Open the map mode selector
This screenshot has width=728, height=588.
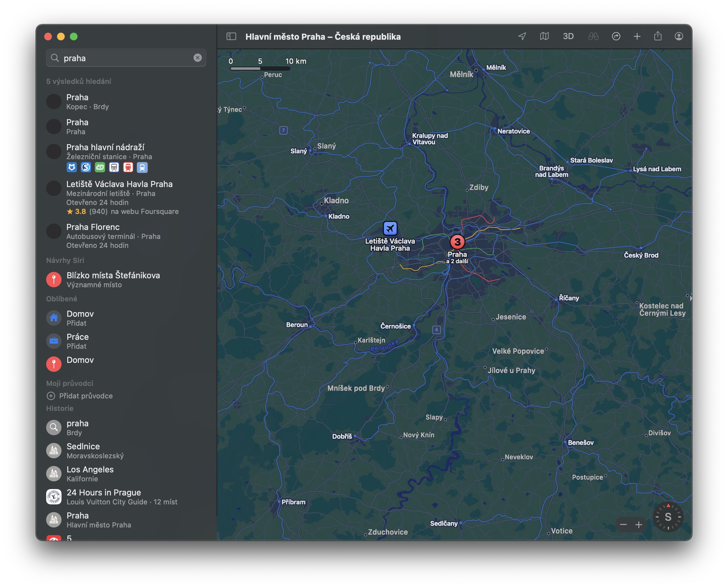(x=544, y=36)
